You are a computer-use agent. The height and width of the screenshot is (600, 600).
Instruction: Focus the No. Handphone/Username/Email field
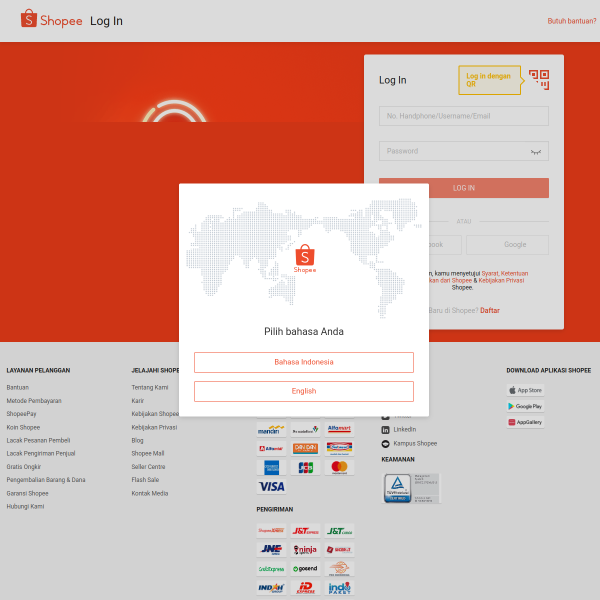click(464, 116)
